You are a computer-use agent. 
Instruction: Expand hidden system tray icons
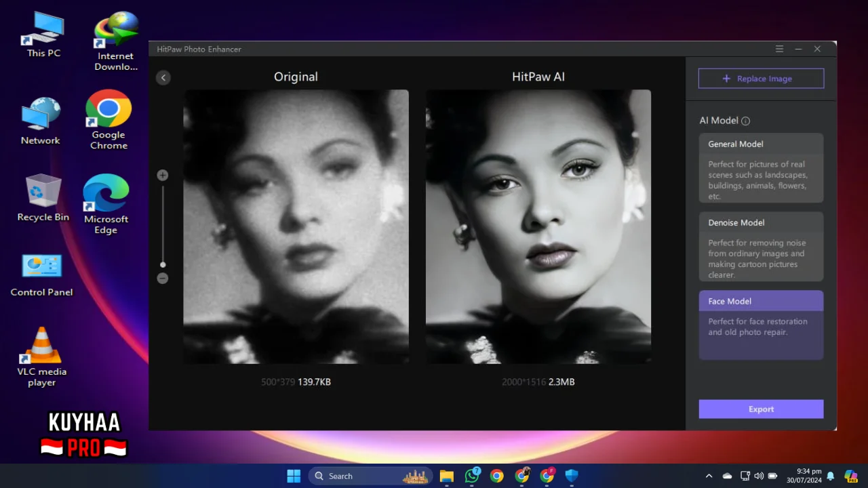coord(709,476)
